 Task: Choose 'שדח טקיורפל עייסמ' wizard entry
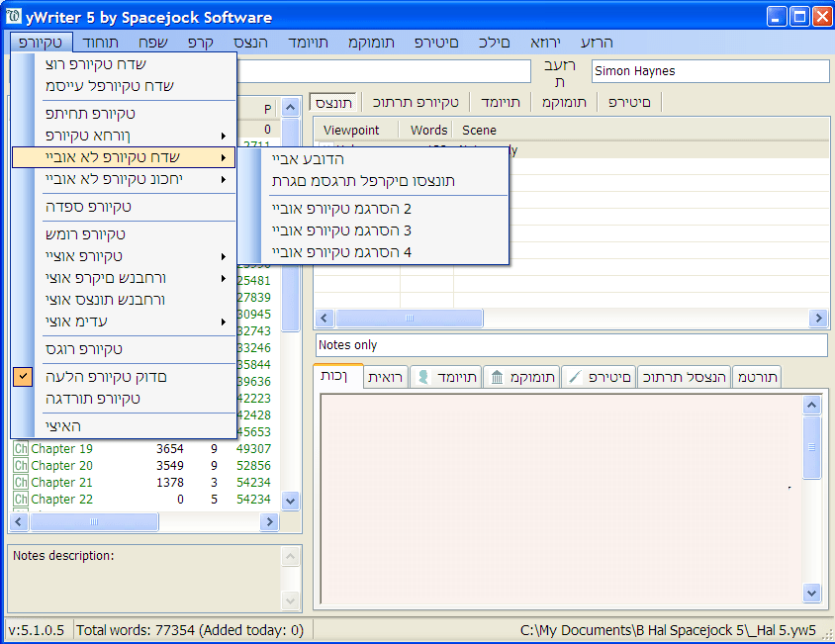tap(124, 86)
